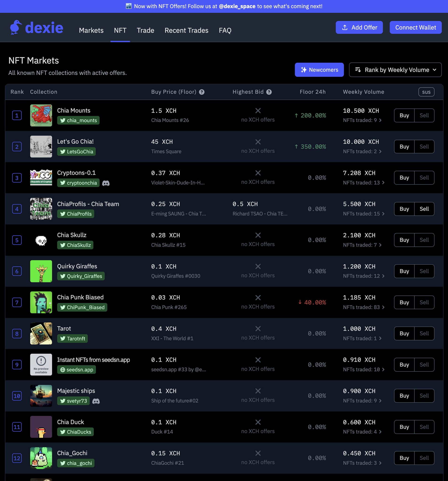Click Buy for Chia Duck

pos(404,427)
